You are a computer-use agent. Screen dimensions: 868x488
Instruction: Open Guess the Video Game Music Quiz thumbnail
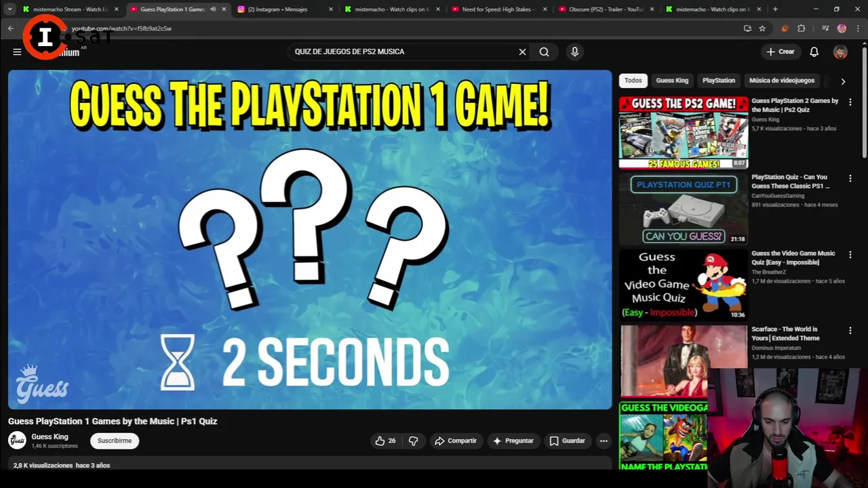[x=684, y=285]
